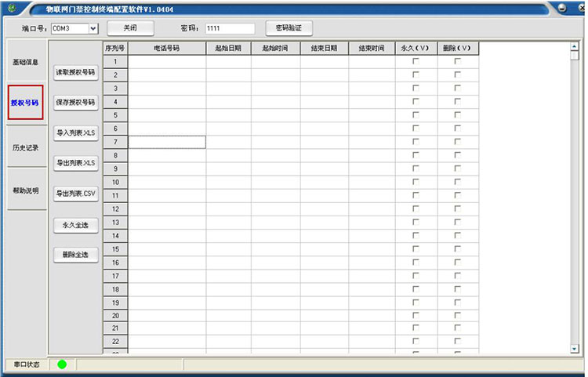Click 导入列表.XLS button
The width and height of the screenshot is (588, 377).
tap(75, 133)
